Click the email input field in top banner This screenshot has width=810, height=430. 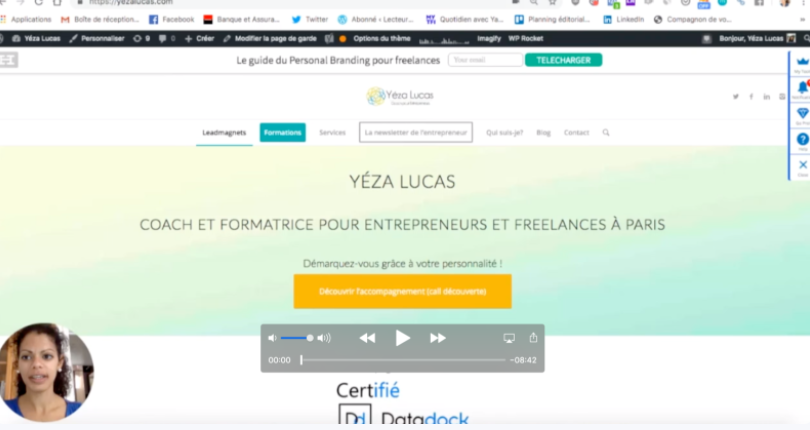pos(485,60)
